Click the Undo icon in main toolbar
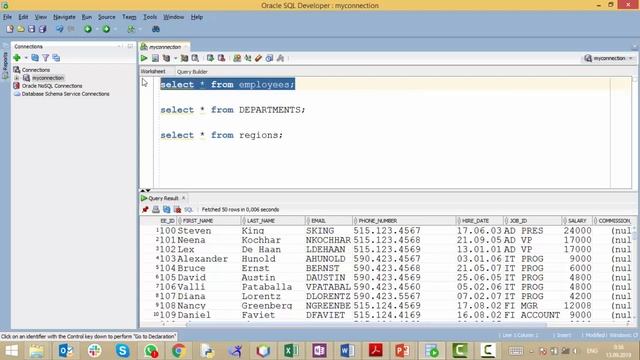 [x=60, y=29]
